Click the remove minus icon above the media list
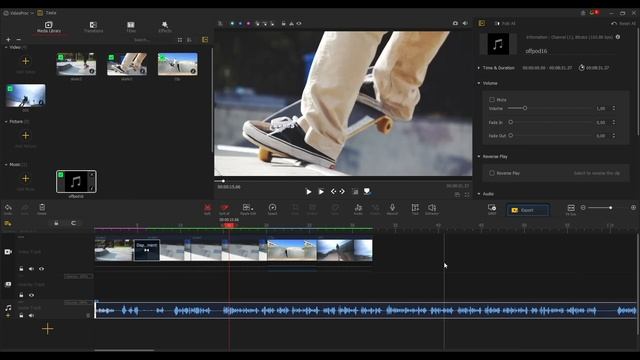The width and height of the screenshot is (640, 360). point(18,40)
